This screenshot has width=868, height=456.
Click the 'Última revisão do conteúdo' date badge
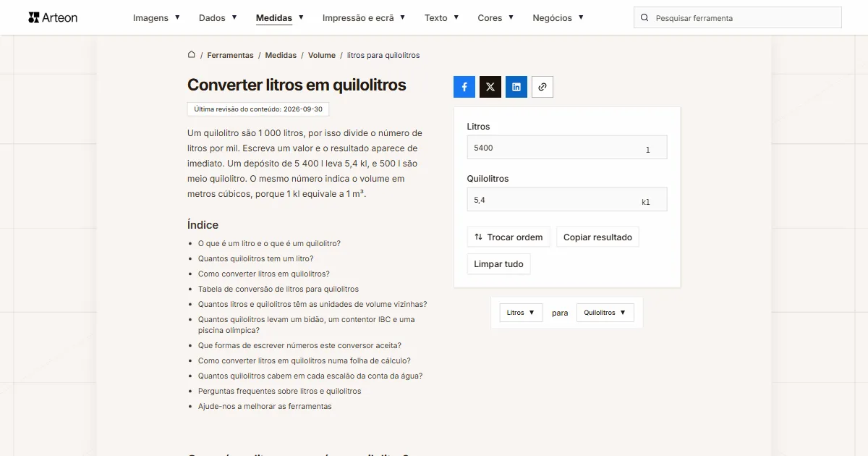pyautogui.click(x=258, y=109)
